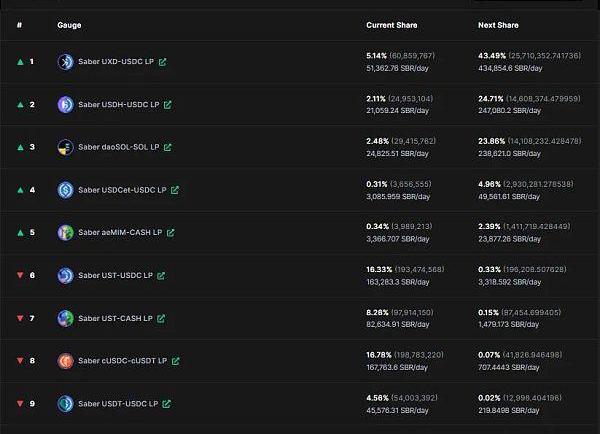Click the USDCet-USDC pool token icon
The width and height of the screenshot is (600, 434).
[65, 190]
